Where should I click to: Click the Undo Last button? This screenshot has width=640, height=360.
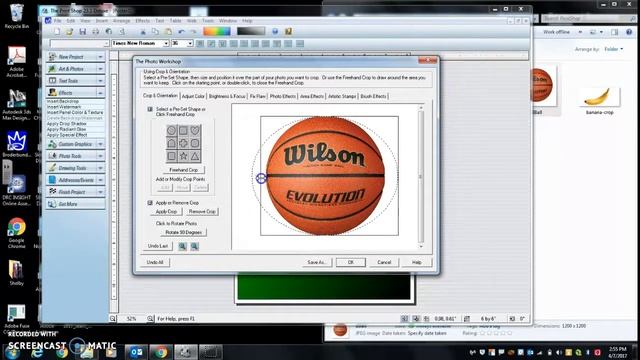[158, 246]
